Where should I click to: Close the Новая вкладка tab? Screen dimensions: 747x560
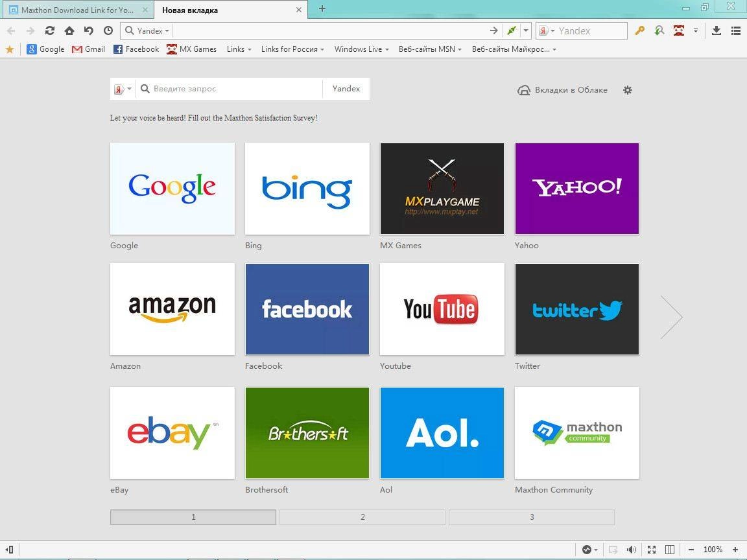299,10
